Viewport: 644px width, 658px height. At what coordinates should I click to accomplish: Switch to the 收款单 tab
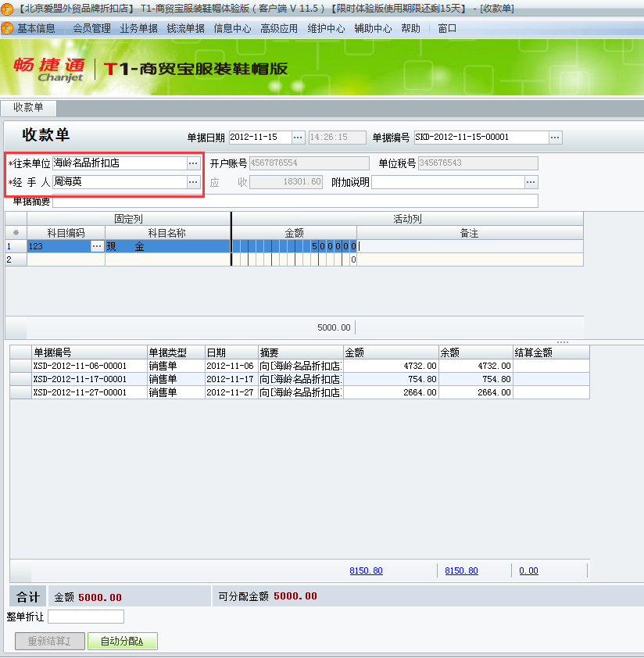[x=29, y=107]
